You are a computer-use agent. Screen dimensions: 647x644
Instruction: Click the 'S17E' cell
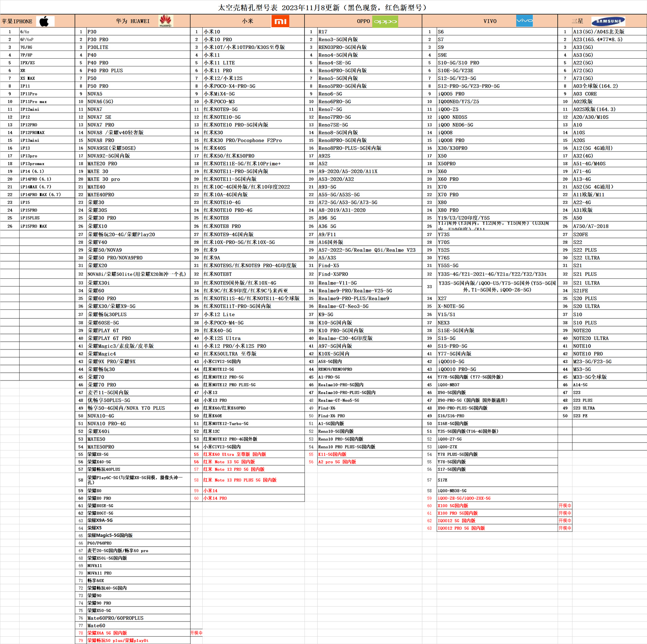[497, 480]
